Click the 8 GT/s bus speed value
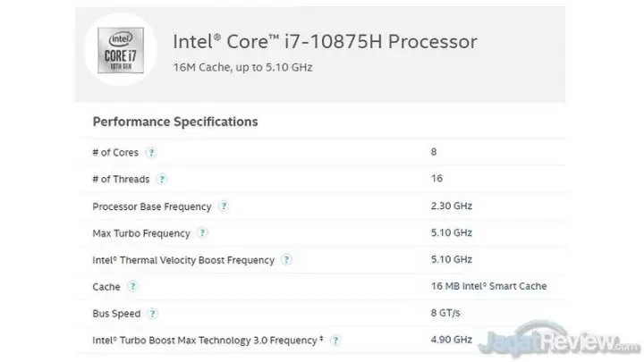 (x=445, y=314)
